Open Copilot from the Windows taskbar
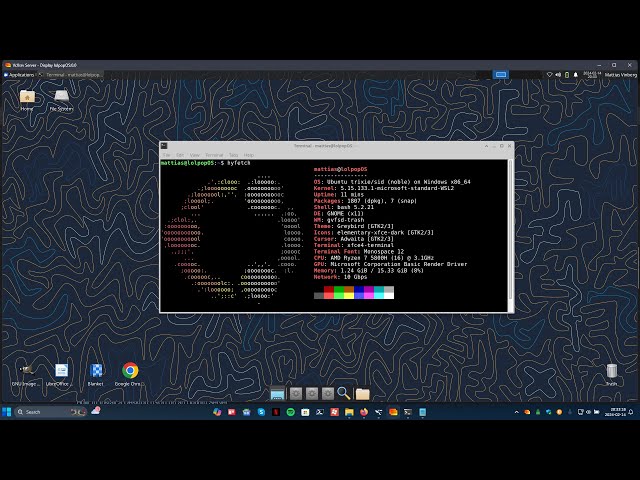Viewport: 640px width, 480px height. pos(217,412)
